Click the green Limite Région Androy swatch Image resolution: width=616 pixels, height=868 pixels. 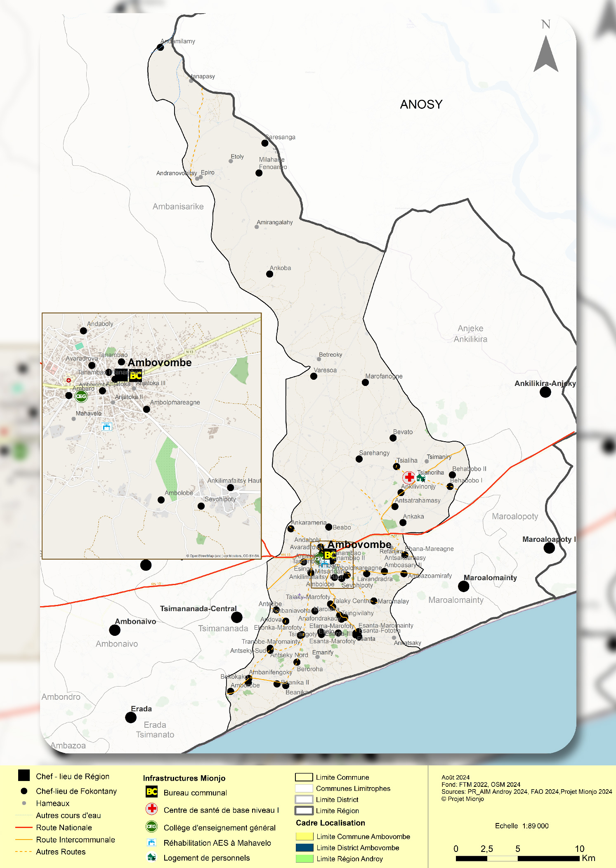point(304,859)
